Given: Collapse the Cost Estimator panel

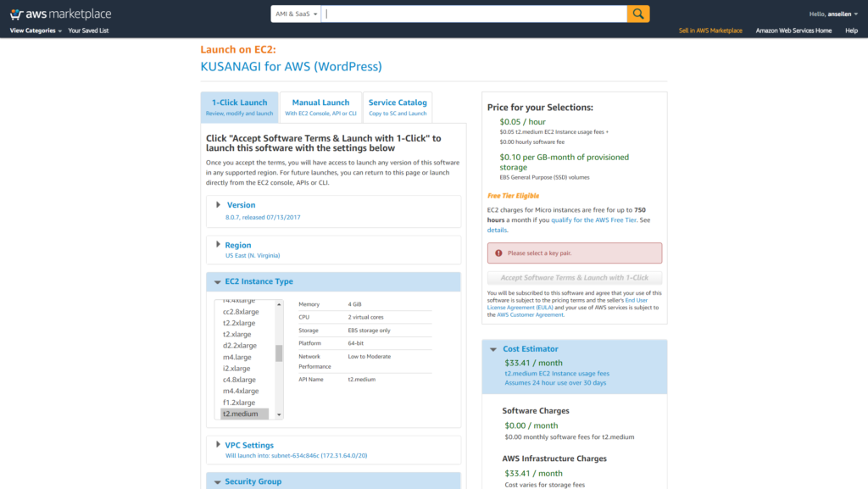Looking at the screenshot, I should tap(493, 349).
